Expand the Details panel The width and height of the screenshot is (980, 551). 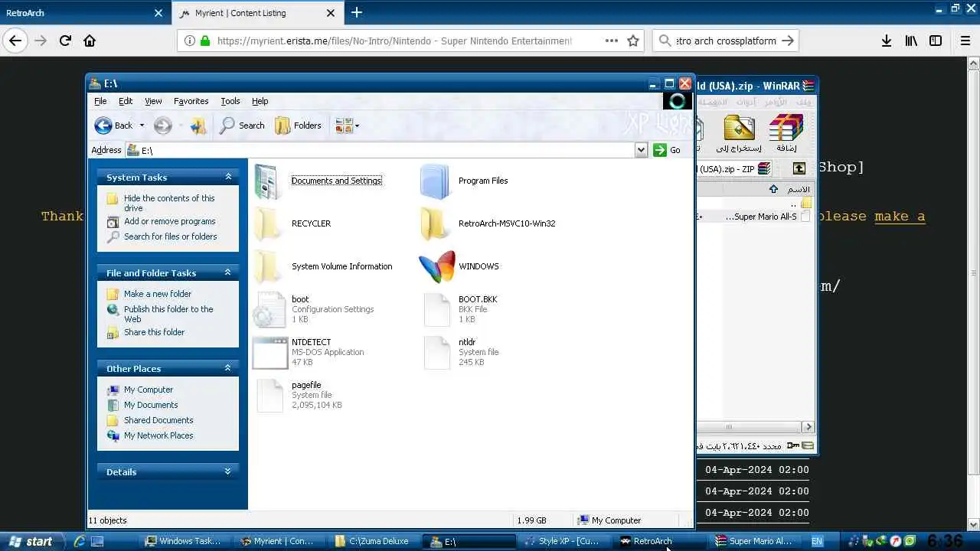click(x=227, y=471)
